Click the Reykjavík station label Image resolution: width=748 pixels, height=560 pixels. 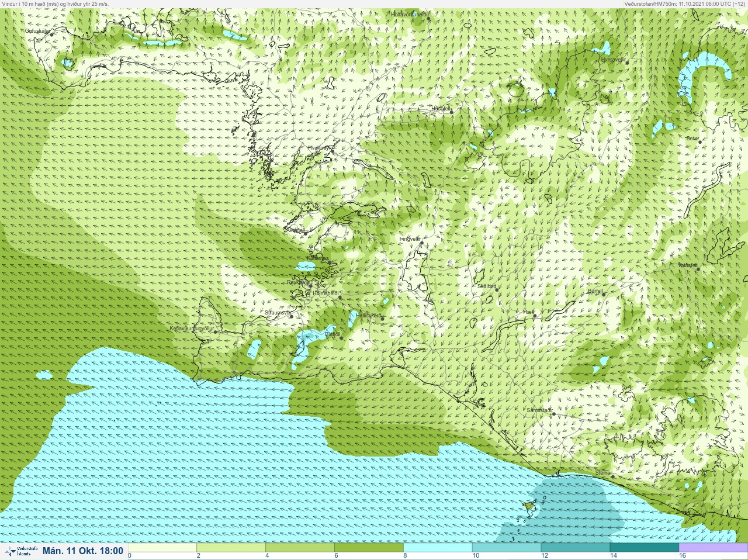[x=297, y=282]
